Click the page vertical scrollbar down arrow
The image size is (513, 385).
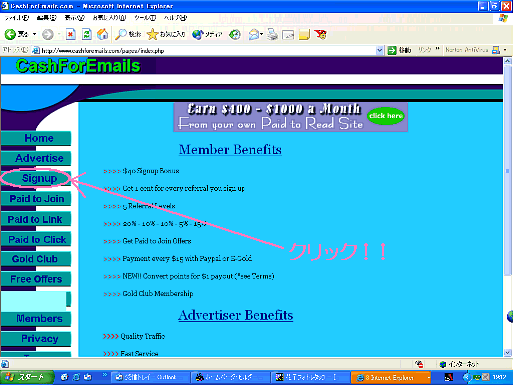tap(508, 353)
